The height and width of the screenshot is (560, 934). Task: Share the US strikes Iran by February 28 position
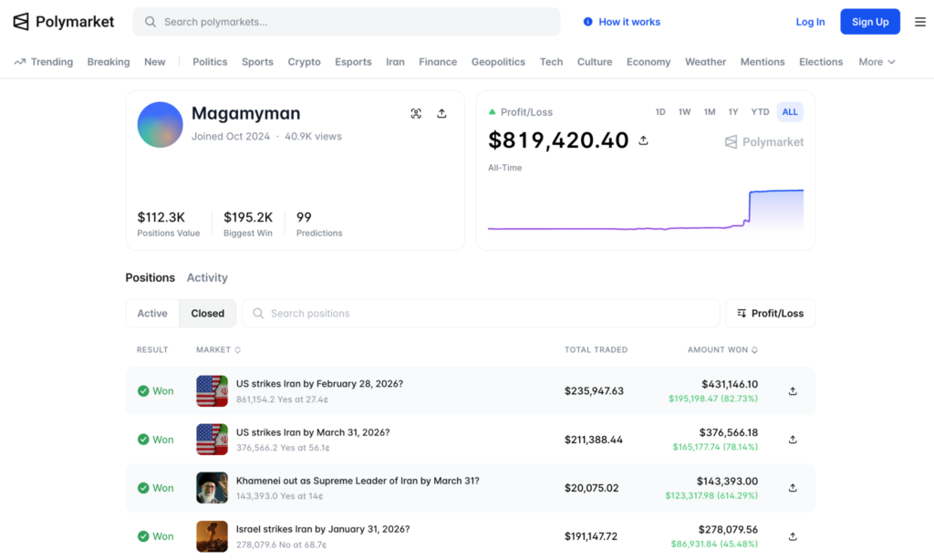(x=793, y=391)
